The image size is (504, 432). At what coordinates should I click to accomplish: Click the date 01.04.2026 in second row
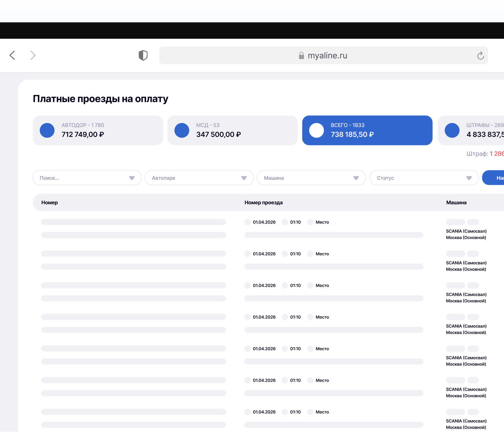click(x=264, y=254)
